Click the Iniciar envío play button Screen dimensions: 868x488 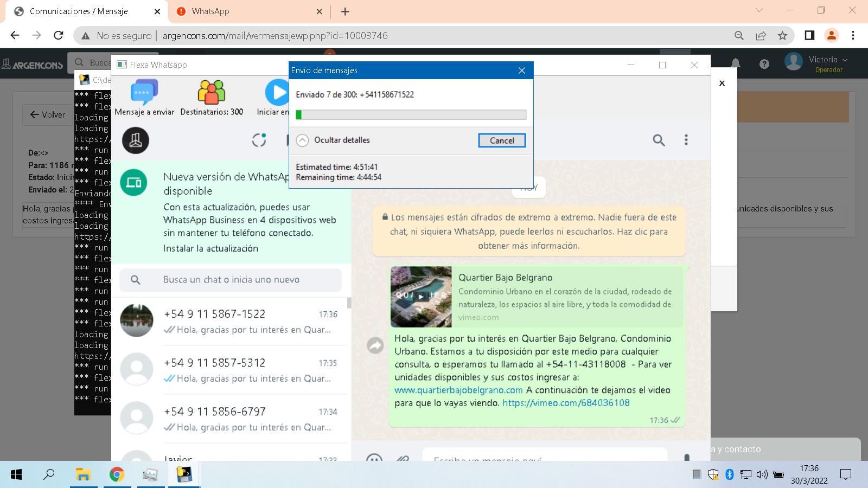[277, 93]
